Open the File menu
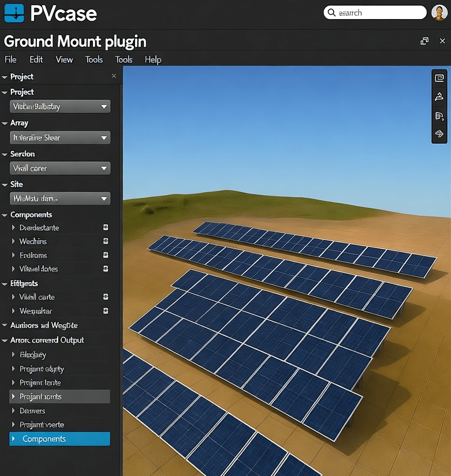451x476 pixels. 10,59
